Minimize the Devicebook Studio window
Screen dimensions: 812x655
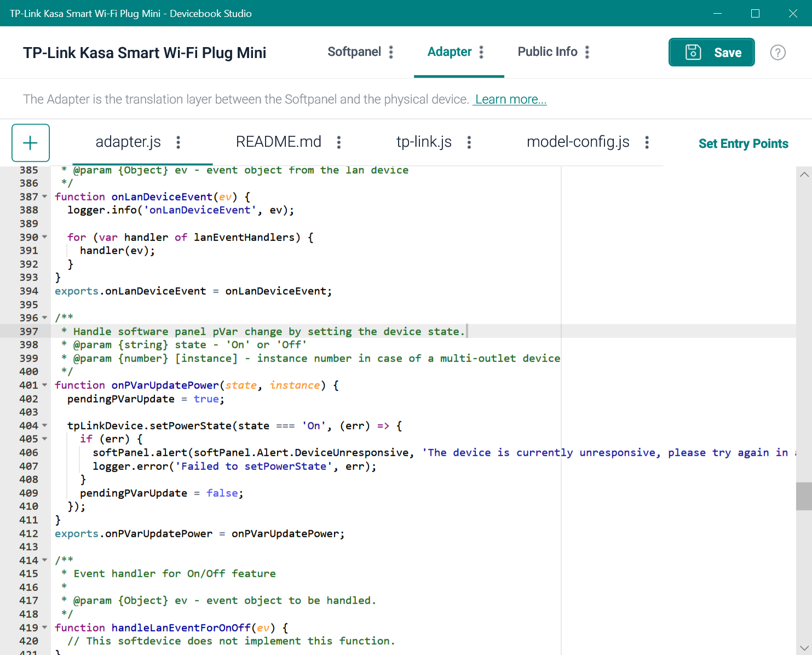pos(718,13)
